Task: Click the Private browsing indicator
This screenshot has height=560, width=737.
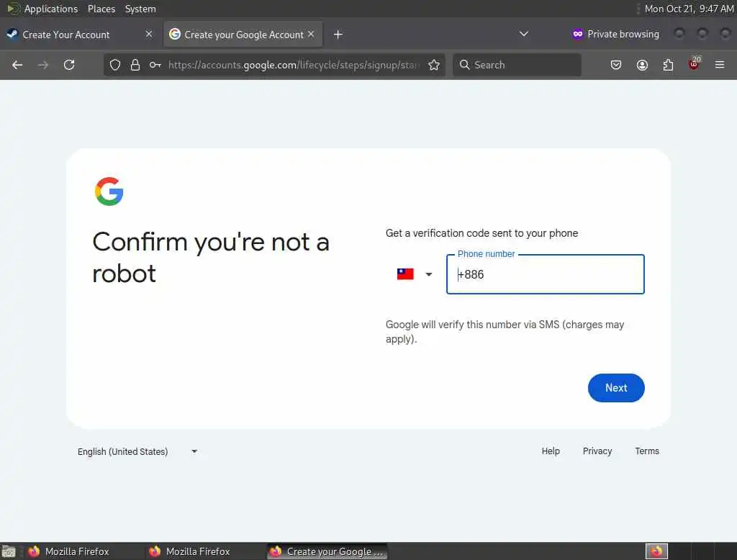Action: 615,34
